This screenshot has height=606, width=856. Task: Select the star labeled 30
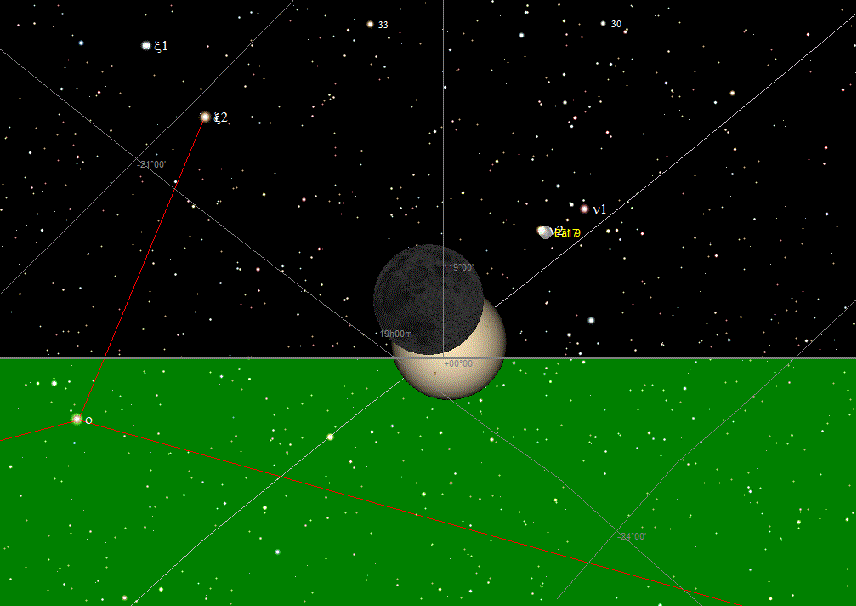point(603,23)
